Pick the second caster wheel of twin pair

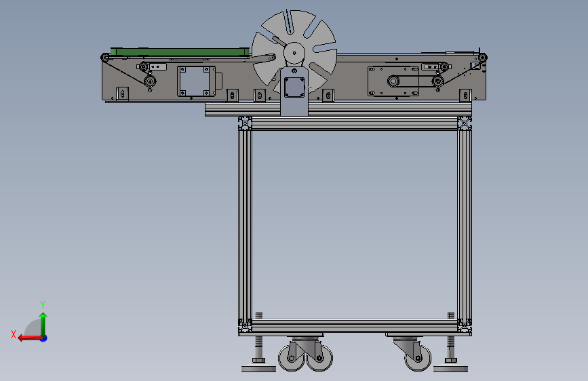click(319, 358)
